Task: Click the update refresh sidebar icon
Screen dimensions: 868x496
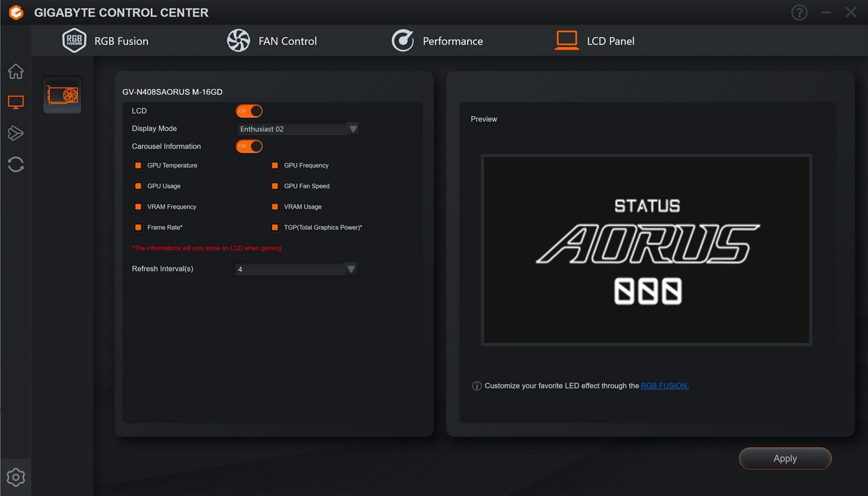Action: pyautogui.click(x=16, y=164)
